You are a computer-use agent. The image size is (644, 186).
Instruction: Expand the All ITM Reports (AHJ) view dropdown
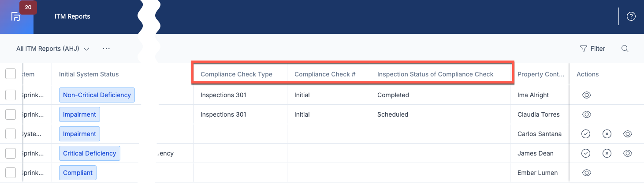[53, 49]
